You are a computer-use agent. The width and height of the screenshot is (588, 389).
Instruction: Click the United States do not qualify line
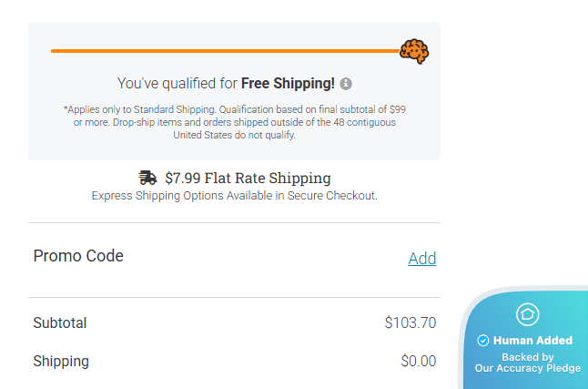pyautogui.click(x=234, y=135)
